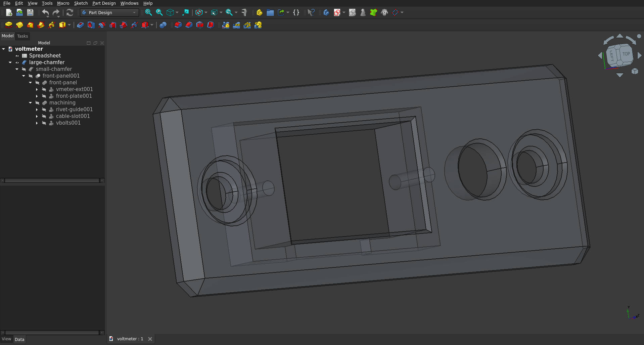
Task: Toggle visibility of Spreadsheet item
Action: [x=17, y=56]
